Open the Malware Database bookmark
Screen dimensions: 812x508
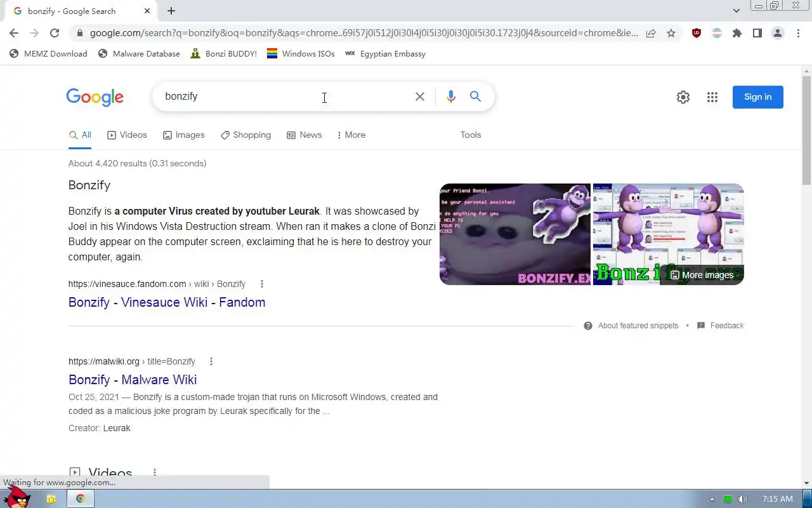139,54
